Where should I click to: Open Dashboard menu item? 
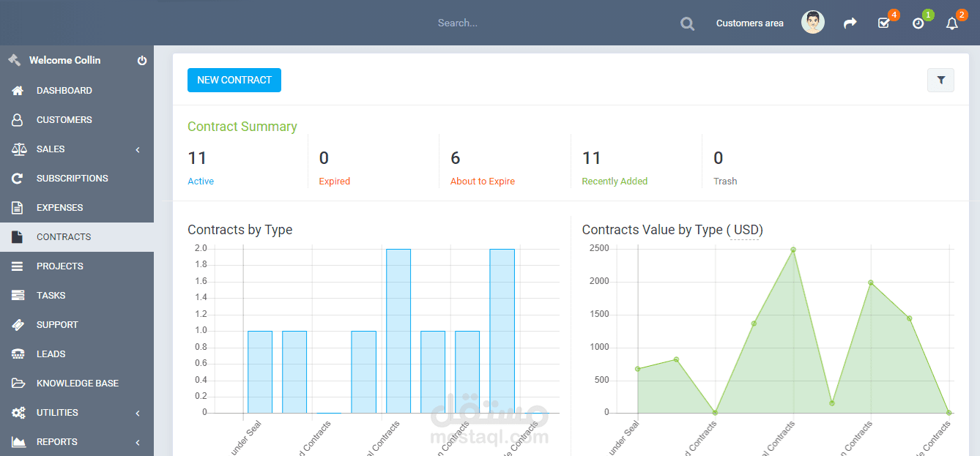pos(77,91)
